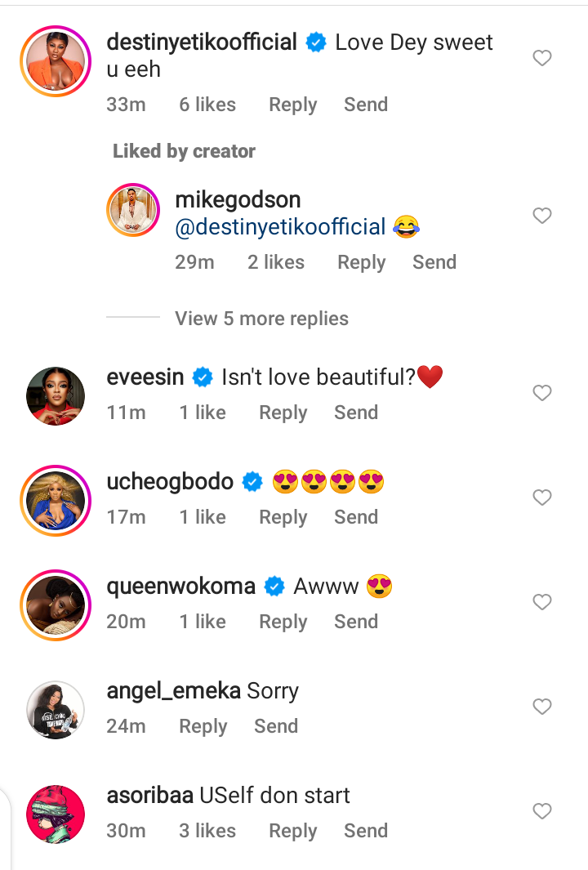The width and height of the screenshot is (588, 870).
Task: Tap heart icon on mikegodson's reply
Action: tap(542, 216)
